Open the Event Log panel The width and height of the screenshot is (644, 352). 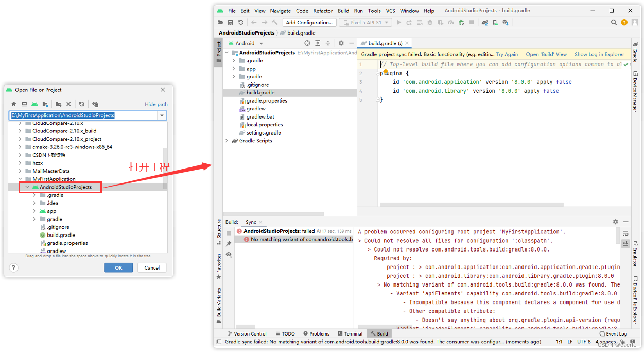click(613, 333)
